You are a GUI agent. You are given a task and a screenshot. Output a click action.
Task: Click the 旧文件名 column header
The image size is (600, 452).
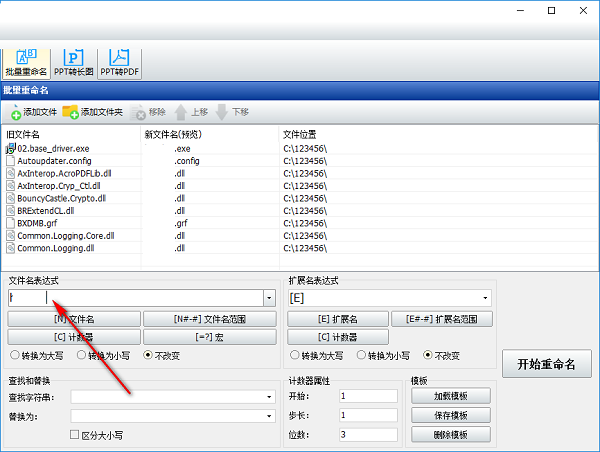pos(24,134)
